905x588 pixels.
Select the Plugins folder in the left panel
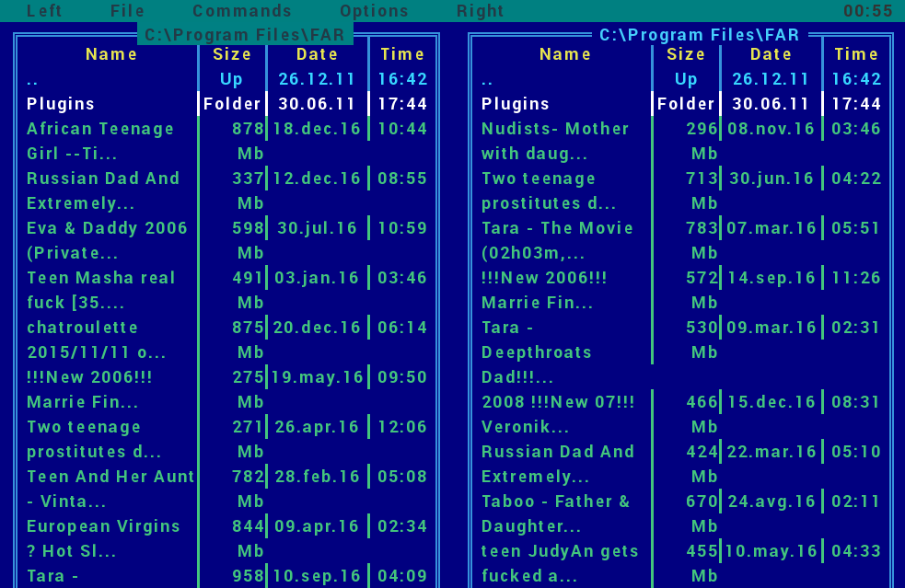[60, 104]
